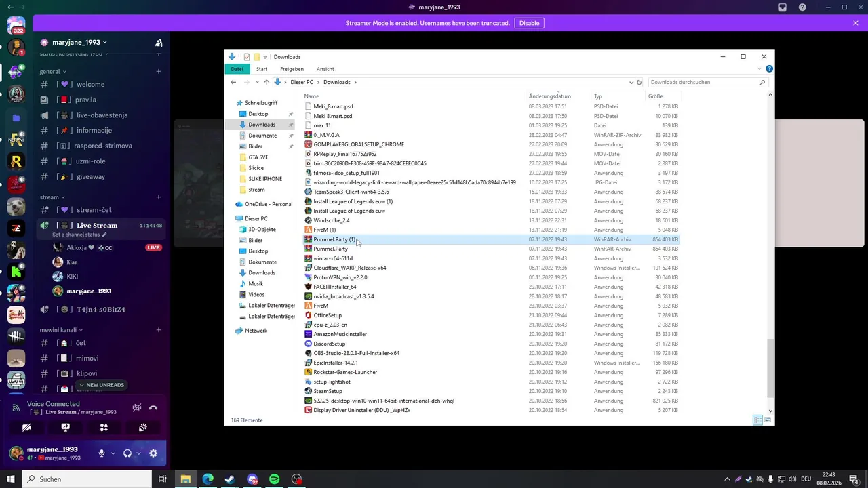Open the Discord activities icon
The height and width of the screenshot is (488, 868).
click(x=104, y=428)
